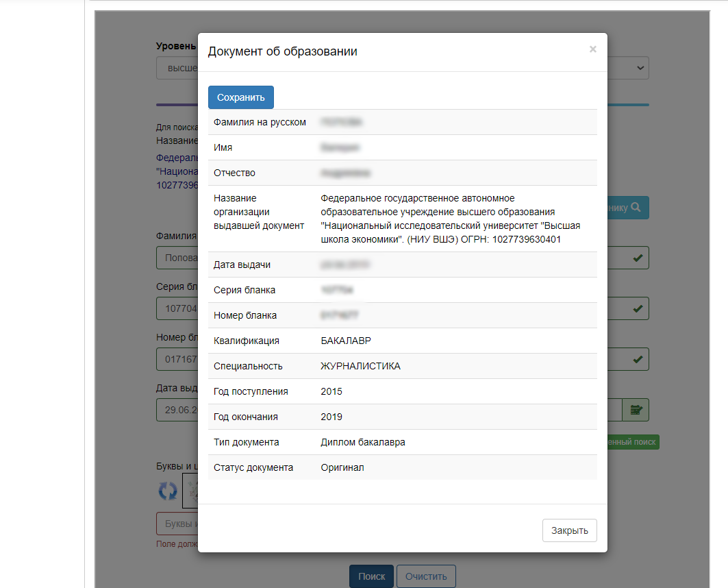
Task: Open the calendar date picker icon
Action: point(636,410)
